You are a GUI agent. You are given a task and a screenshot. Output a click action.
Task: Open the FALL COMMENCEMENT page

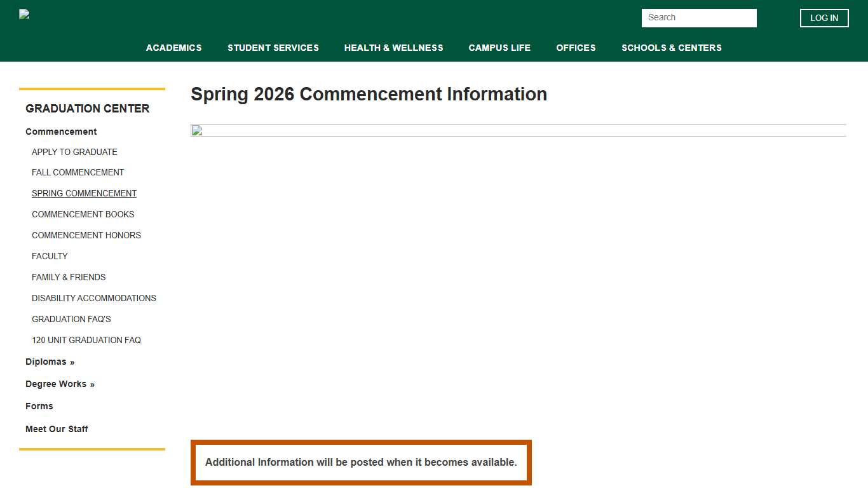[78, 172]
